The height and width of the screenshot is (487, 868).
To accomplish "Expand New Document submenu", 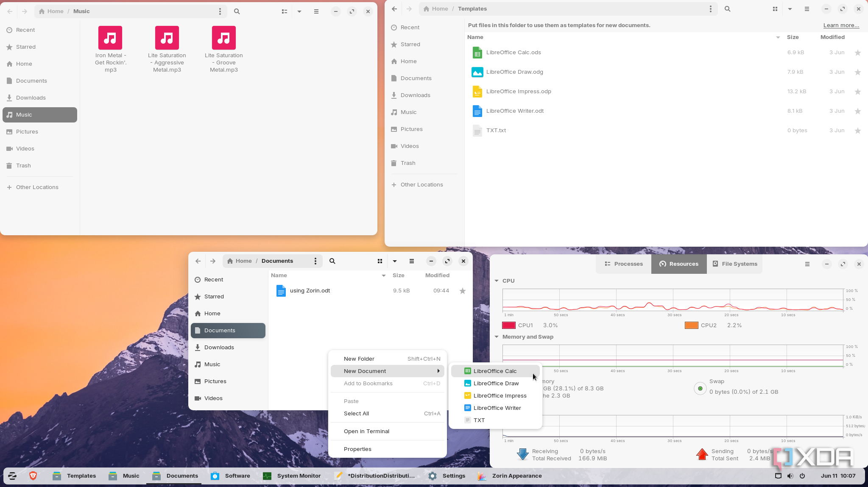I will click(388, 371).
